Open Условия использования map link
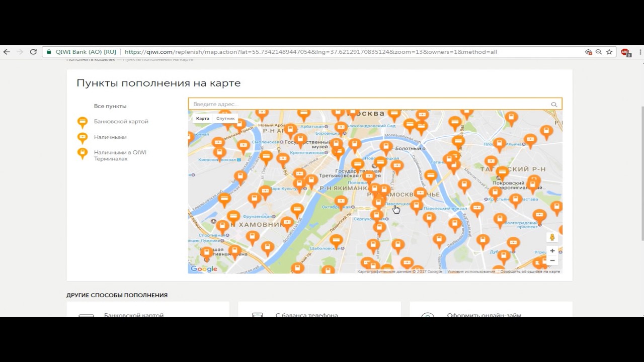Image resolution: width=644 pixels, height=362 pixels. tap(471, 271)
